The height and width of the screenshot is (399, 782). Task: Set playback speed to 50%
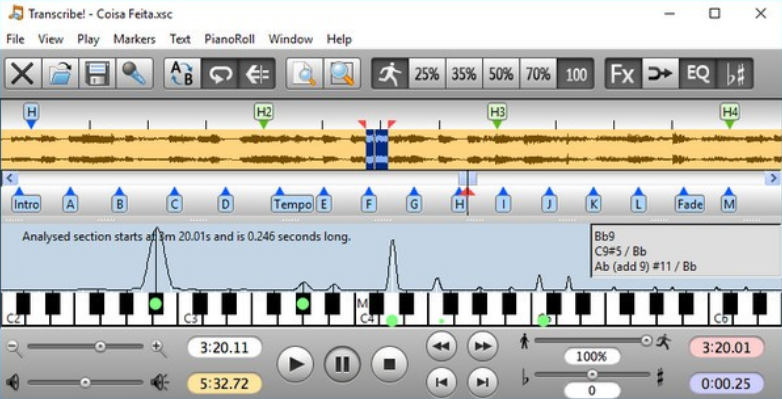click(x=501, y=74)
